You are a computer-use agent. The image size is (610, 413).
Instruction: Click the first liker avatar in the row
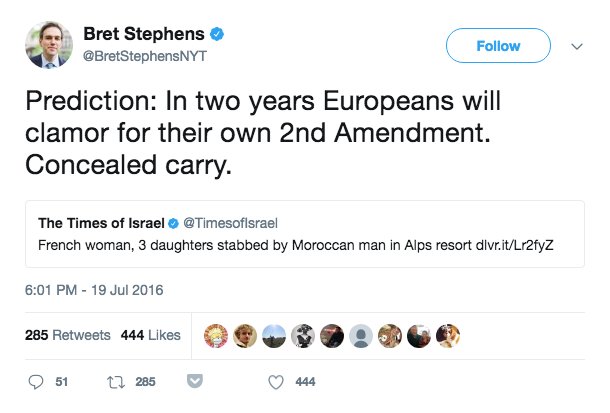tap(213, 335)
